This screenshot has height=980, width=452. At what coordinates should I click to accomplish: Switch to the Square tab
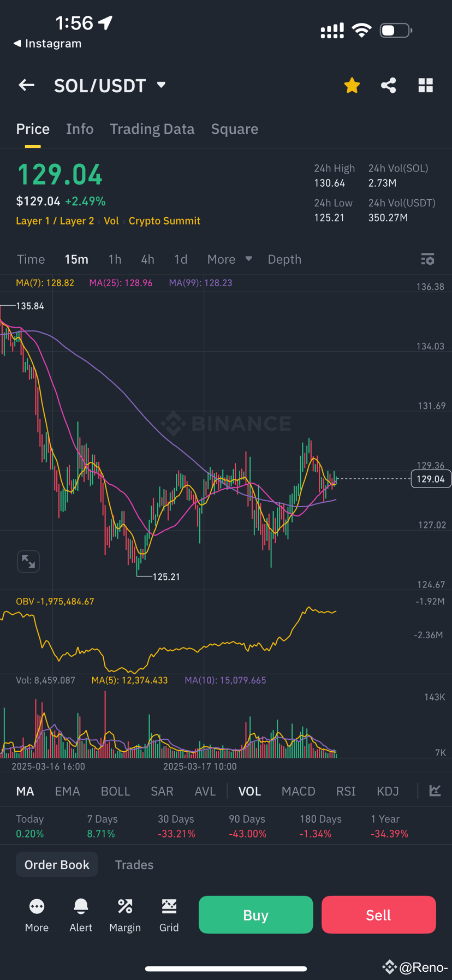pos(235,129)
